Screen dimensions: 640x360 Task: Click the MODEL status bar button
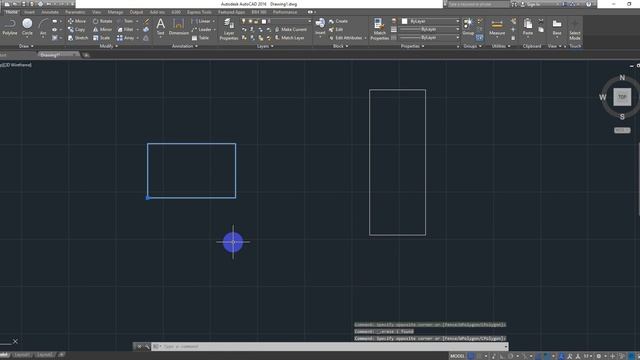[457, 356]
